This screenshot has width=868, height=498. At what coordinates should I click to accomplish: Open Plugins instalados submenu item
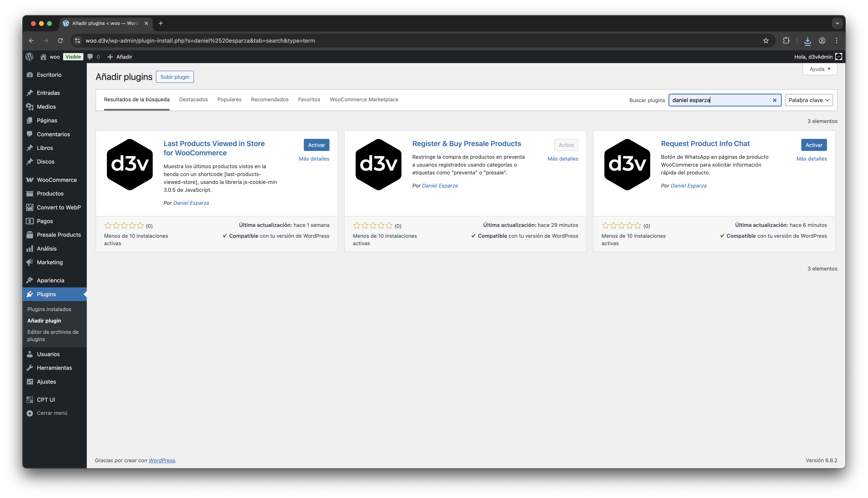click(49, 309)
